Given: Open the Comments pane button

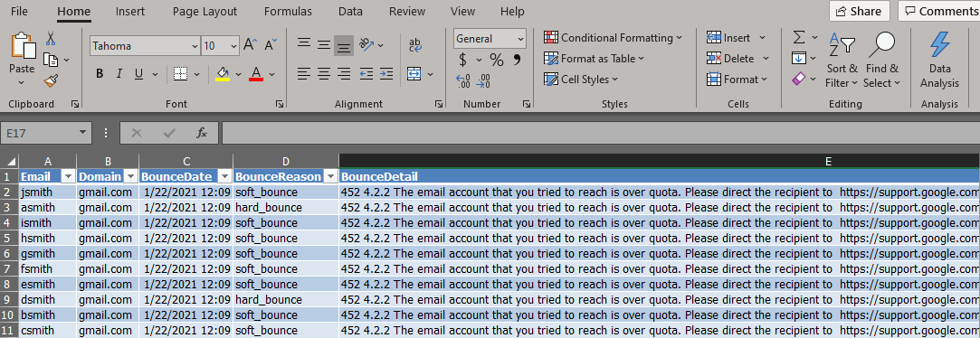Looking at the screenshot, I should click(x=939, y=11).
